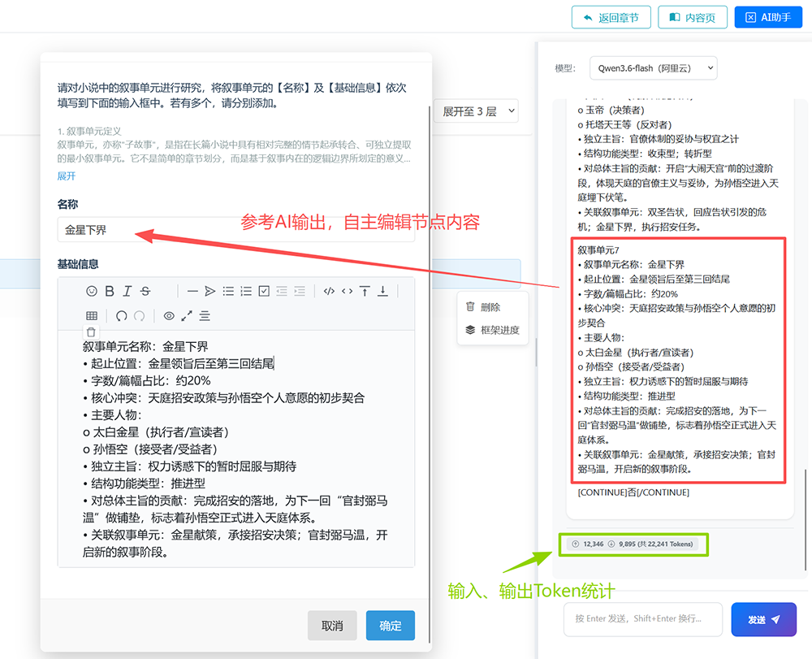The image size is (812, 659).
Task: Open the 展开至 3 层 level dropdown
Action: (x=476, y=111)
